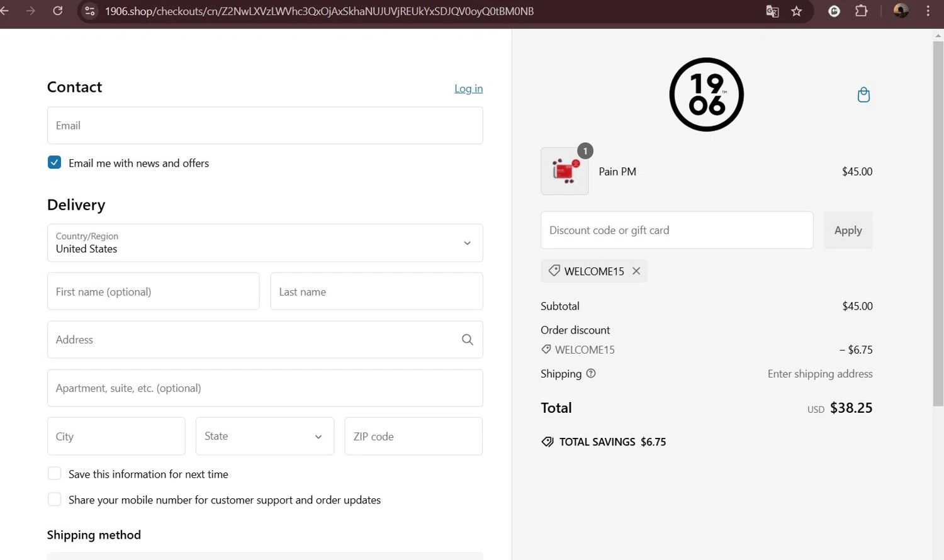Image resolution: width=944 pixels, height=560 pixels.
Task: Open site information icon in address bar
Action: [90, 11]
